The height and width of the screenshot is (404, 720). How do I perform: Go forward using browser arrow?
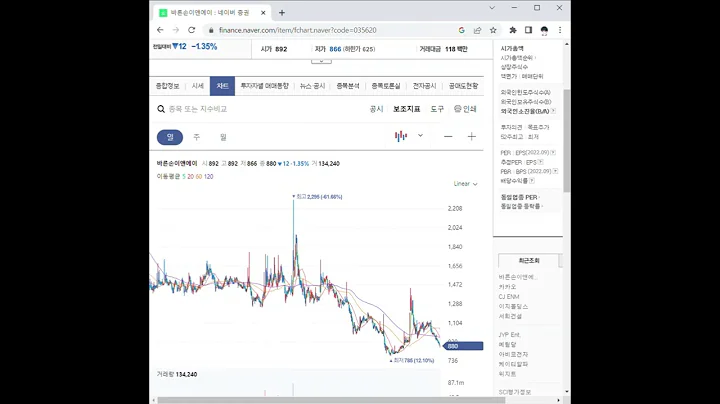tap(176, 30)
